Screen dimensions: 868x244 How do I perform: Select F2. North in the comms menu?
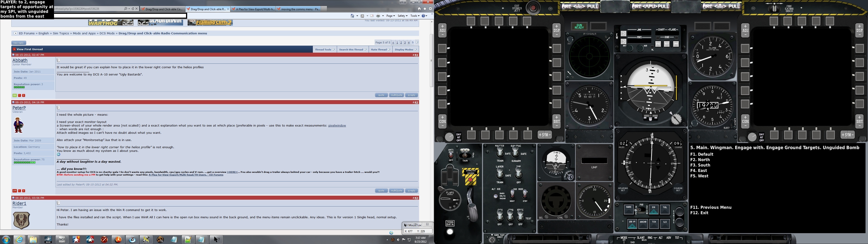tap(700, 160)
